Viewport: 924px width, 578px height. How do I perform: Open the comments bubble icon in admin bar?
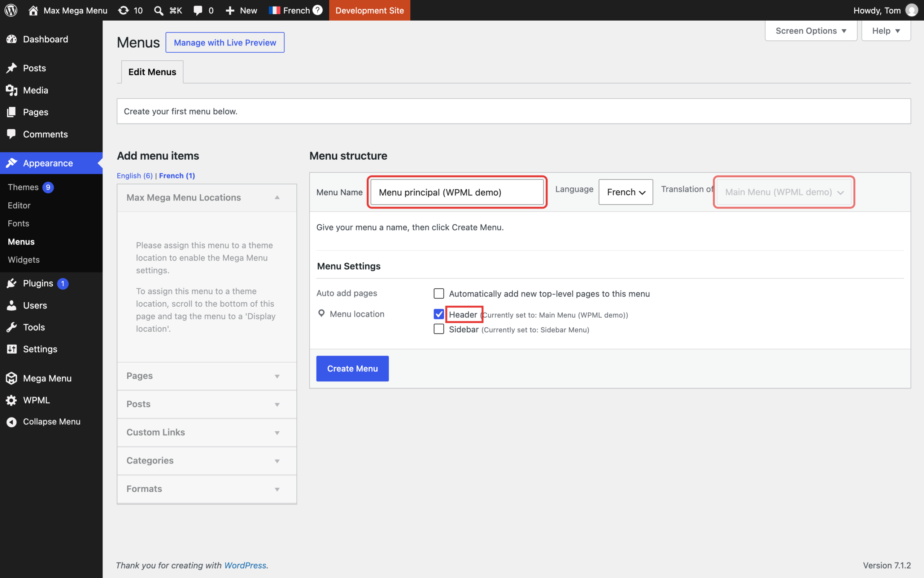[198, 10]
